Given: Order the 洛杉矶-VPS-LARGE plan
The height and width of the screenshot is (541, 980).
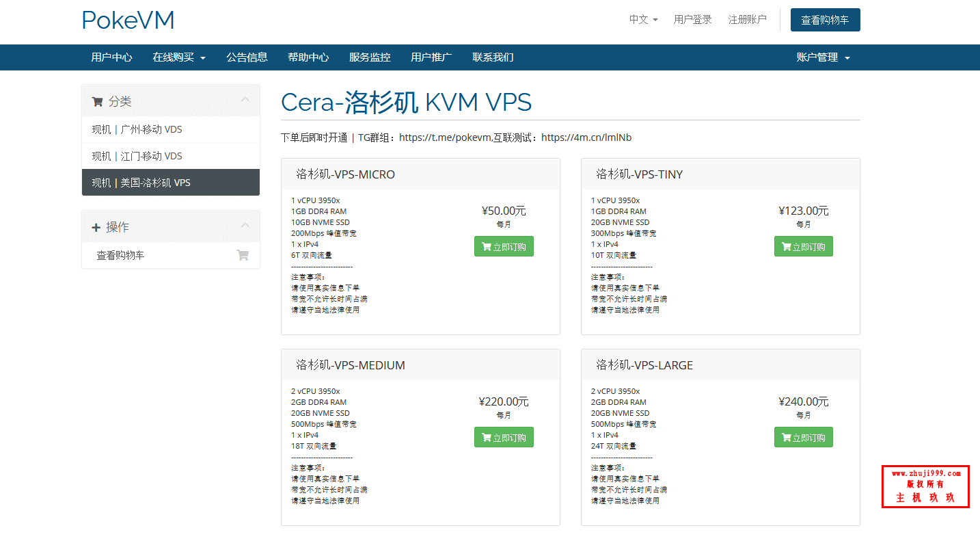Looking at the screenshot, I should pyautogui.click(x=803, y=438).
